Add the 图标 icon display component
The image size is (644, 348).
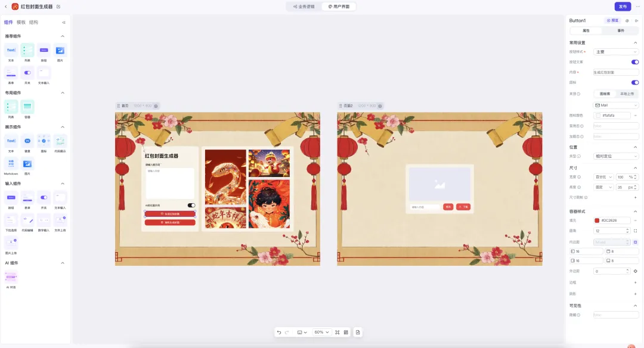(x=44, y=141)
